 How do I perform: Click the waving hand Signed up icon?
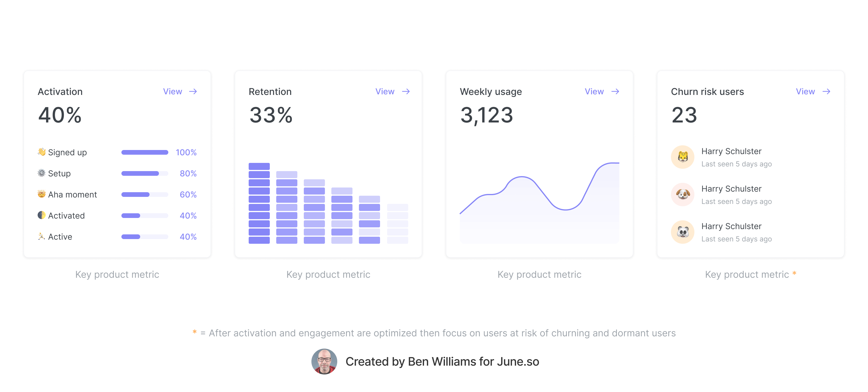point(41,152)
